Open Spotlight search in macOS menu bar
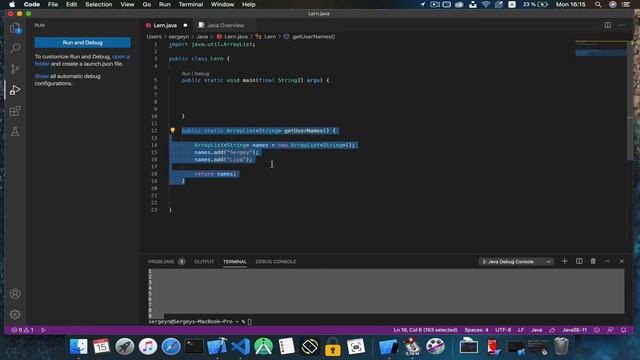640x360 pixels. 598,4
